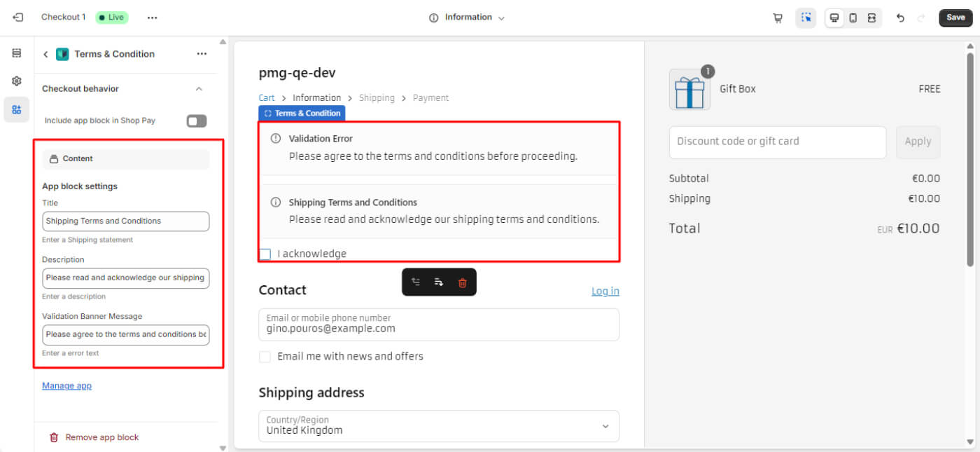Open the Apps icon in left sidebar

[17, 109]
